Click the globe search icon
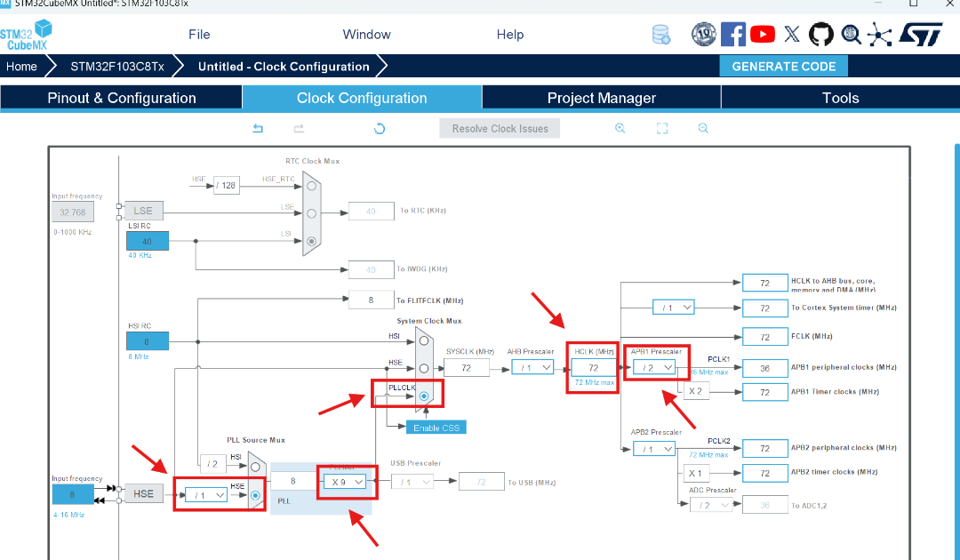The height and width of the screenshot is (560, 960). pos(851,35)
